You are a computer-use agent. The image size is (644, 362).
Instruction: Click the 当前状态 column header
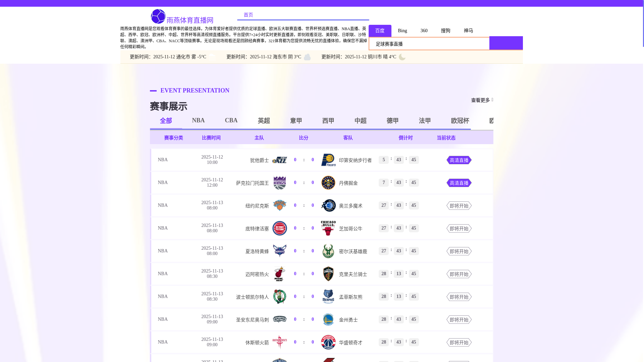click(x=446, y=138)
